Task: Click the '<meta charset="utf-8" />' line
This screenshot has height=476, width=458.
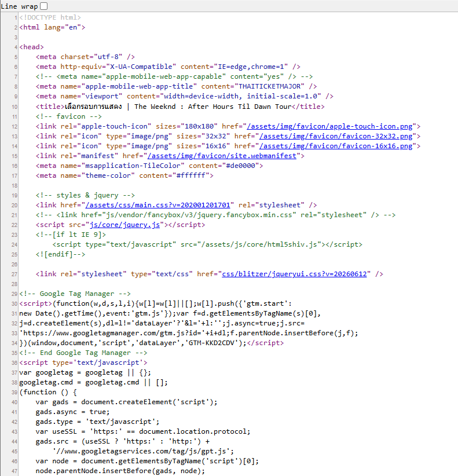Action: click(85, 57)
